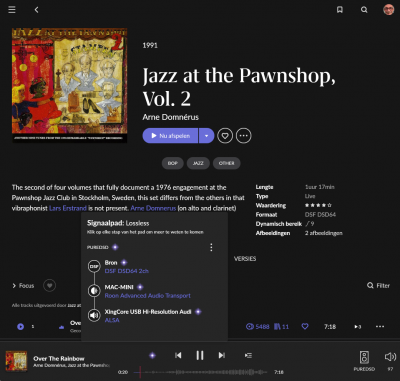Screen dimensions: 400x381
Task: Open the Lars Erstrand artist link
Action: tap(68, 208)
